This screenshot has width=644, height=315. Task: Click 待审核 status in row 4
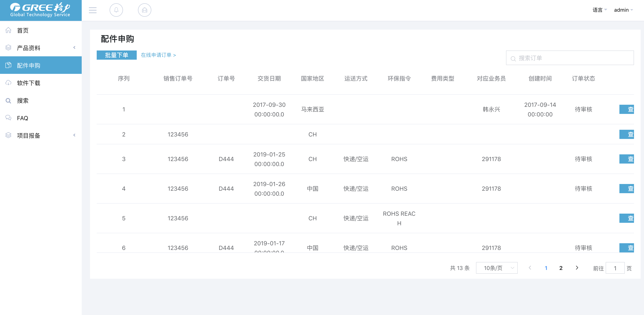(x=584, y=189)
